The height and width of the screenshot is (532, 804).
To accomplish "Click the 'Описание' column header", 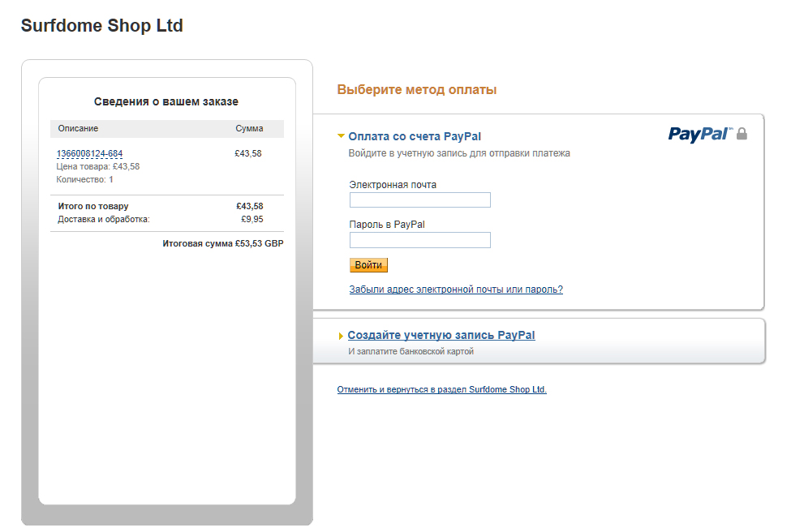I will [x=78, y=128].
